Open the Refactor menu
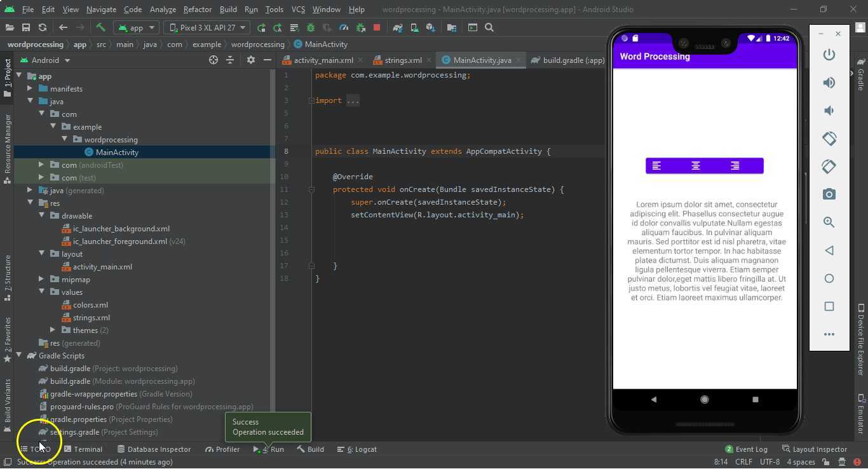Image resolution: width=868 pixels, height=469 pixels. click(197, 9)
